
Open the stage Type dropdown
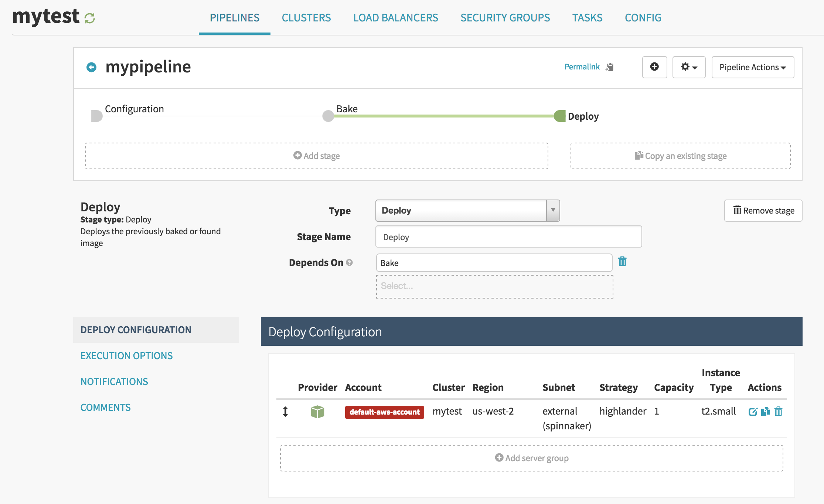click(x=467, y=211)
